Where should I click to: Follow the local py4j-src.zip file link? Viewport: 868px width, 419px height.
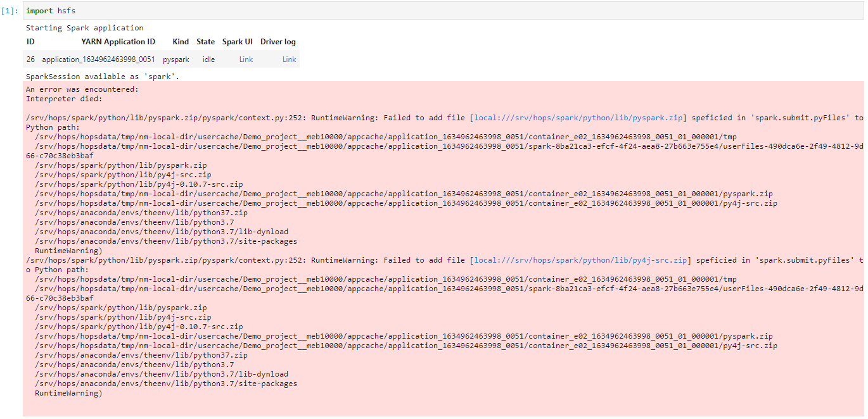pos(580,260)
